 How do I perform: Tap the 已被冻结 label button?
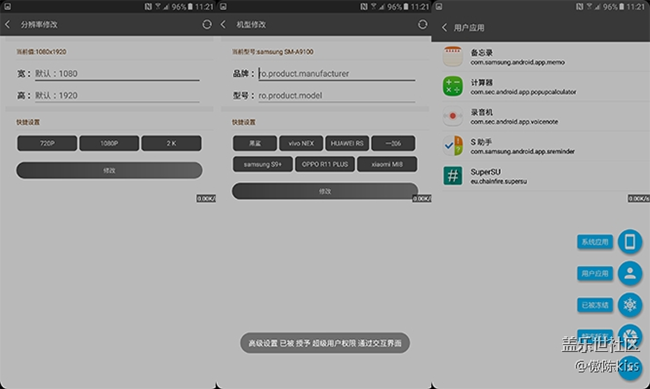595,305
